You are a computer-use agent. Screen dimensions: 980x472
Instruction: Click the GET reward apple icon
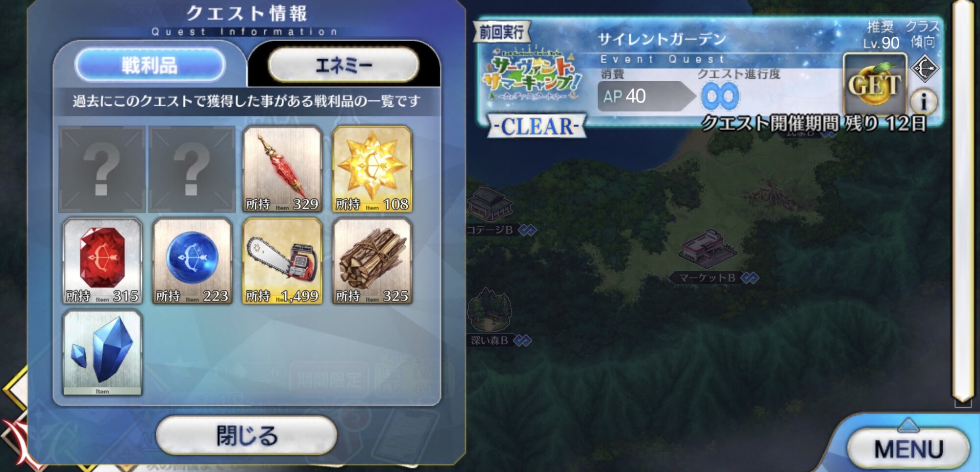coord(875,84)
